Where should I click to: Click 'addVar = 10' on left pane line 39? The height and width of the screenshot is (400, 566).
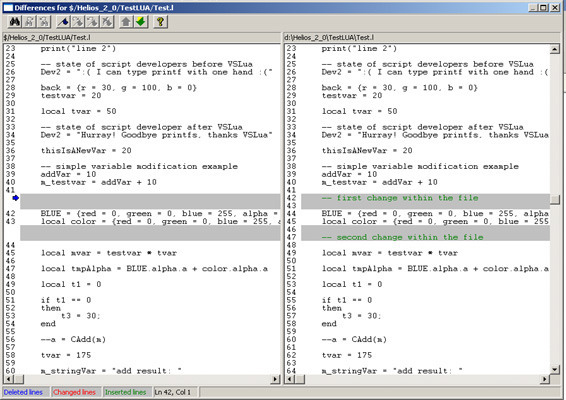click(x=68, y=174)
